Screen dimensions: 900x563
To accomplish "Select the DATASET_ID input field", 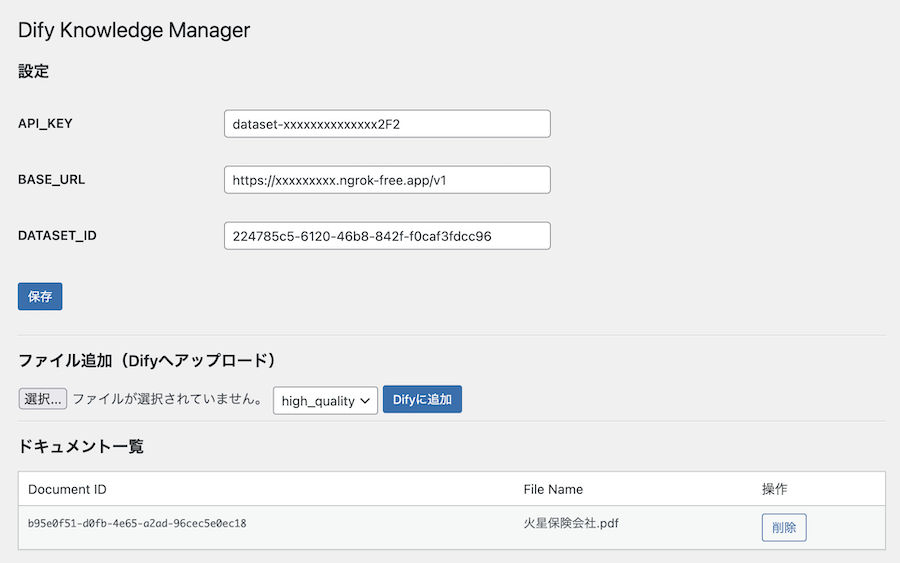I will pyautogui.click(x=387, y=236).
